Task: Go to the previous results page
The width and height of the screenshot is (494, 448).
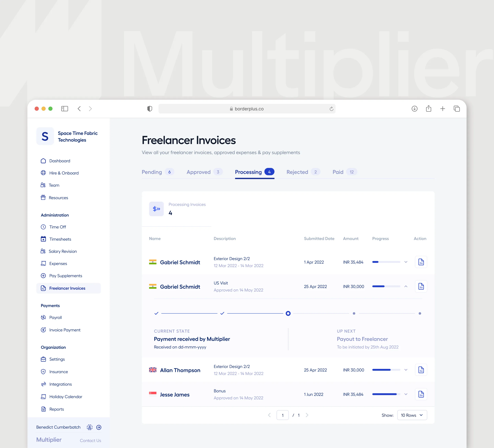Action: (x=269, y=415)
